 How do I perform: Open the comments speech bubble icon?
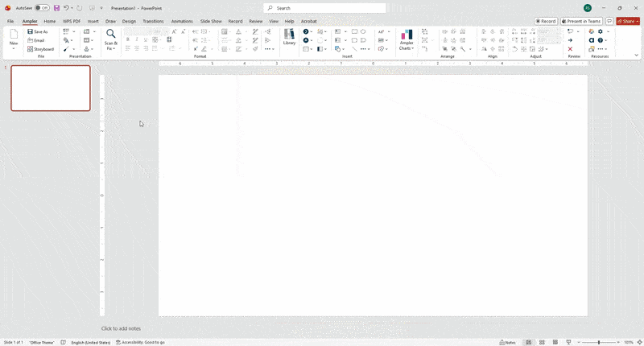point(609,21)
